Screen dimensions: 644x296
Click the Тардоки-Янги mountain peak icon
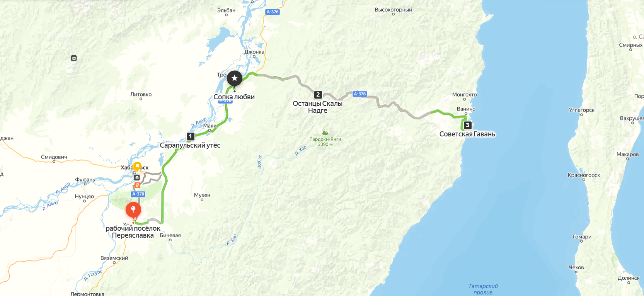coord(325,132)
